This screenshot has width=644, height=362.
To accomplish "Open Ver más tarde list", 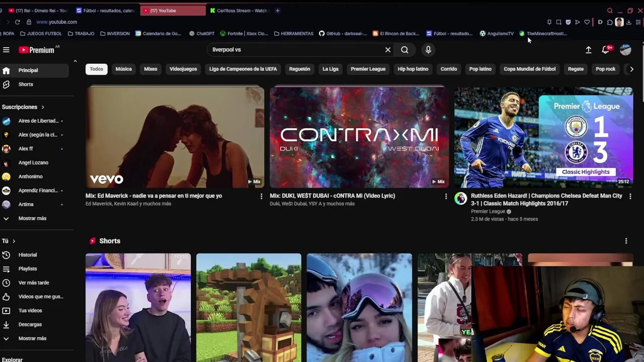I will (x=34, y=283).
